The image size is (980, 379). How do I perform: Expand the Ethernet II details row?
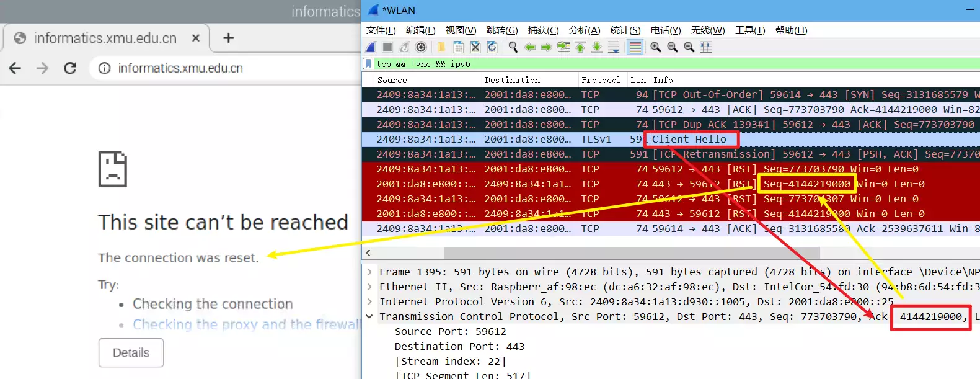pyautogui.click(x=369, y=287)
